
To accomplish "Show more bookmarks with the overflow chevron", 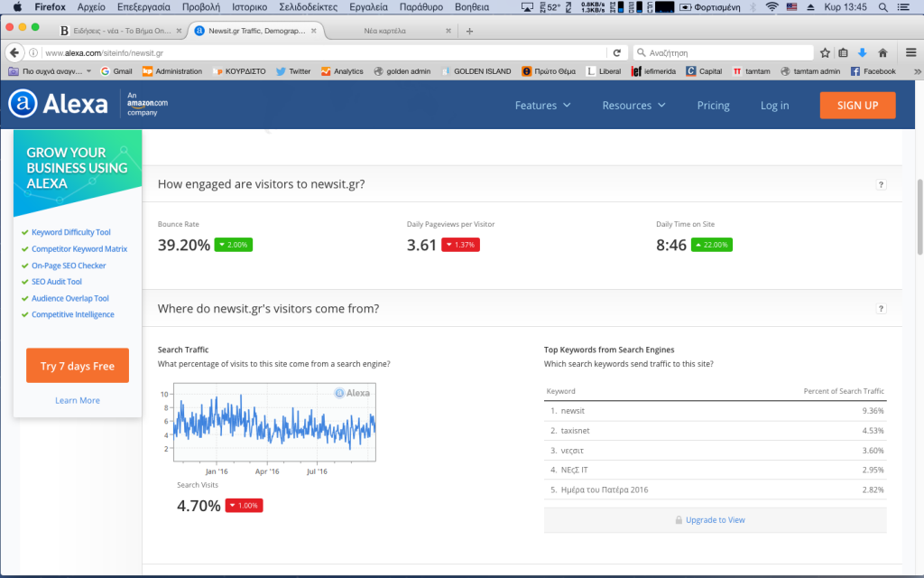I will pyautogui.click(x=917, y=71).
